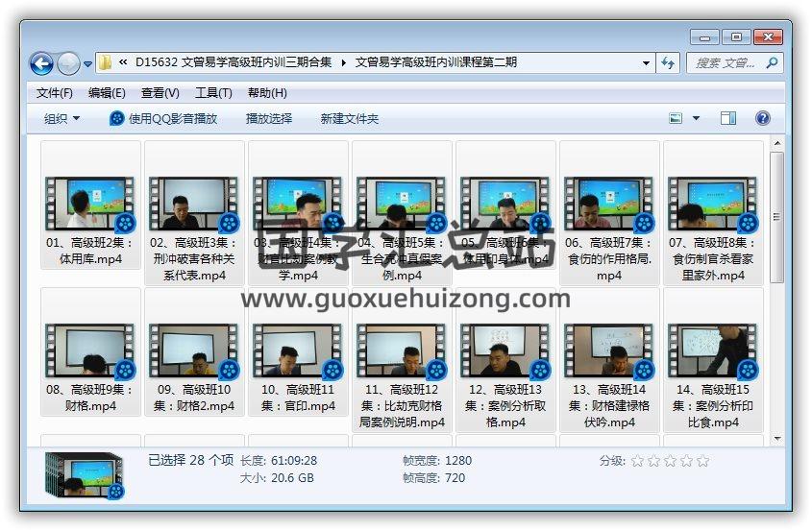Click 播放选择 button
This screenshot has height=531, width=812.
[269, 118]
